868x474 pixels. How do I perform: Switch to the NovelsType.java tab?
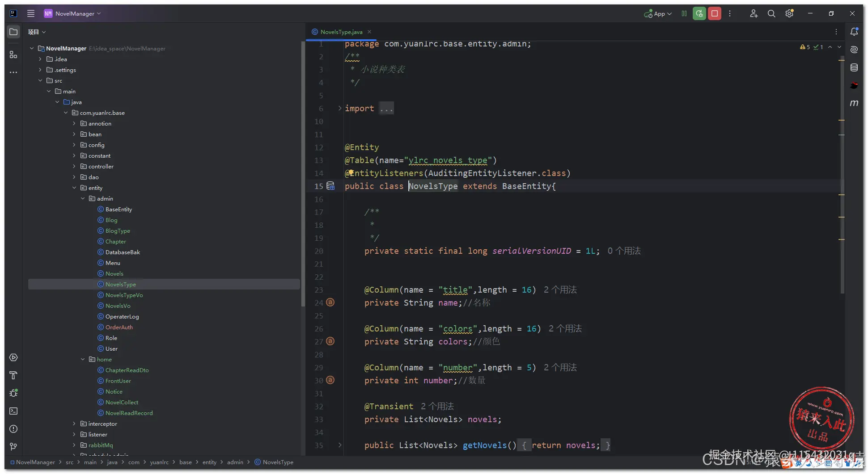341,32
